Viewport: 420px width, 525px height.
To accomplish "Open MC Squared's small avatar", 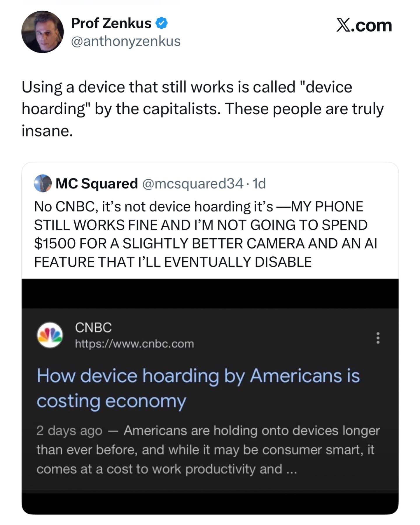I will pyautogui.click(x=43, y=183).
